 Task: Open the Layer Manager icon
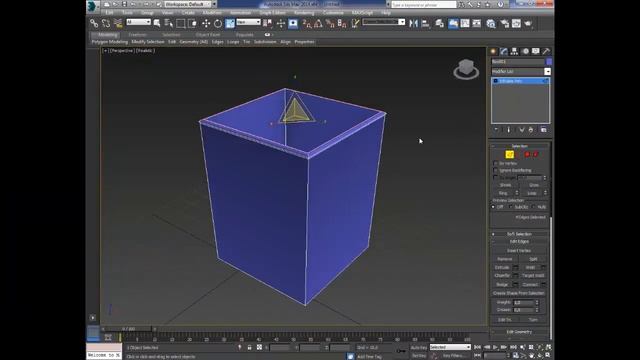pos(440,23)
